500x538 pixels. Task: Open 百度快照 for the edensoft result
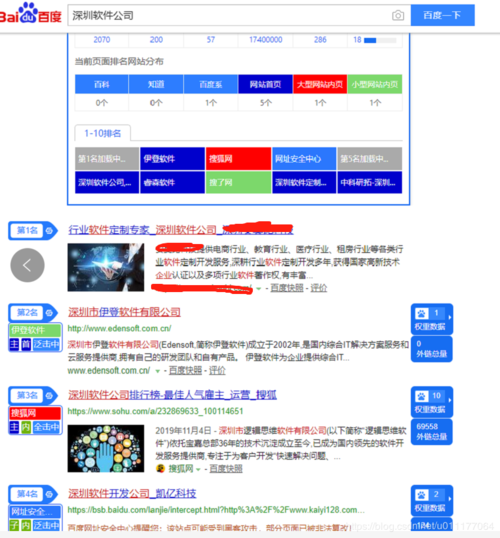(x=185, y=371)
